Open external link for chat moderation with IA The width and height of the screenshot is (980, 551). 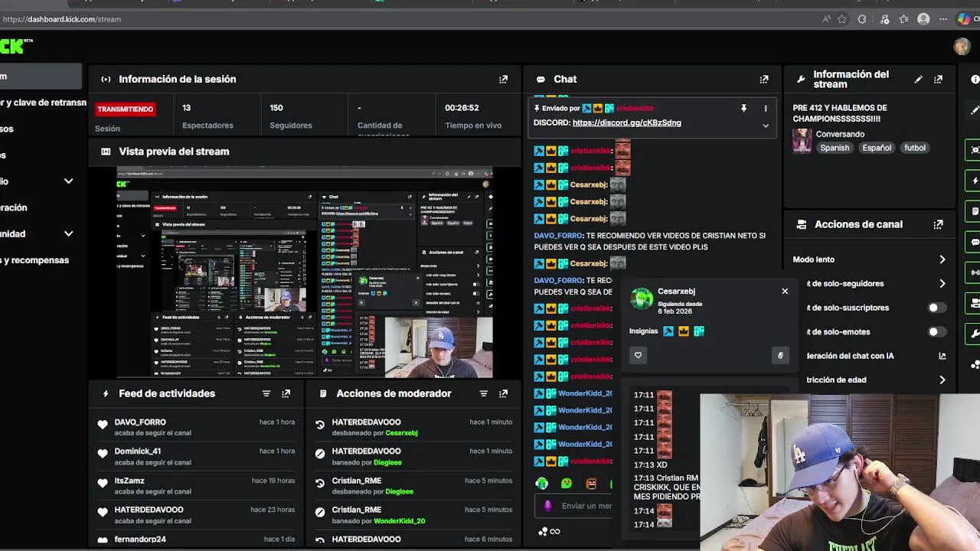click(x=942, y=356)
